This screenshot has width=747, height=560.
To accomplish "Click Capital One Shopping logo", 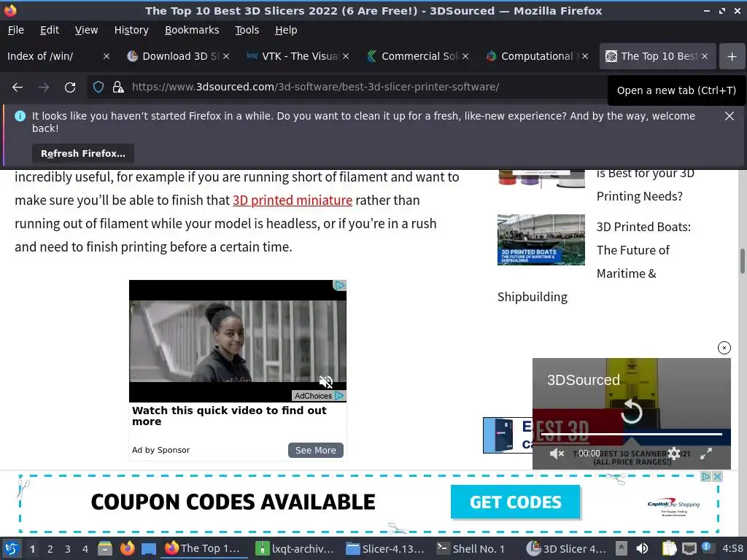I will pyautogui.click(x=673, y=507).
